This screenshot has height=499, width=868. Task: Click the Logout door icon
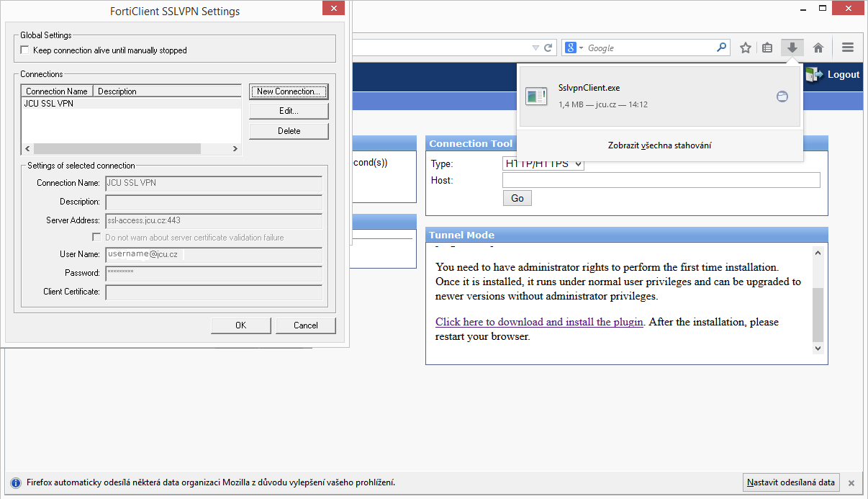(814, 74)
